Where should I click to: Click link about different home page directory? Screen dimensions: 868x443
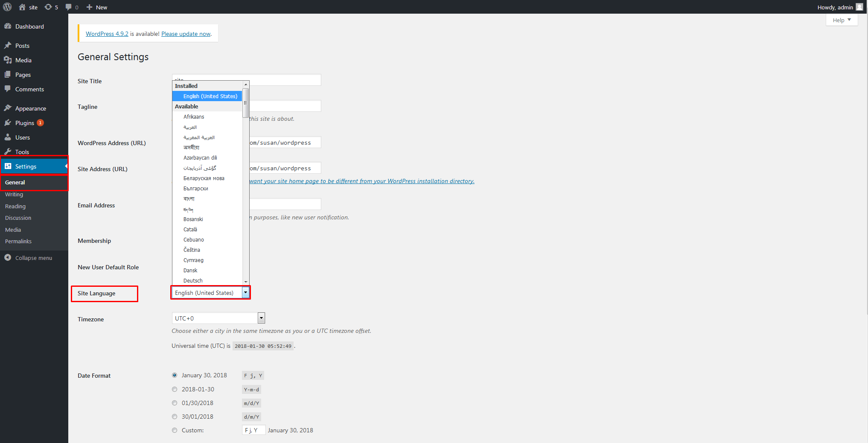(x=362, y=181)
